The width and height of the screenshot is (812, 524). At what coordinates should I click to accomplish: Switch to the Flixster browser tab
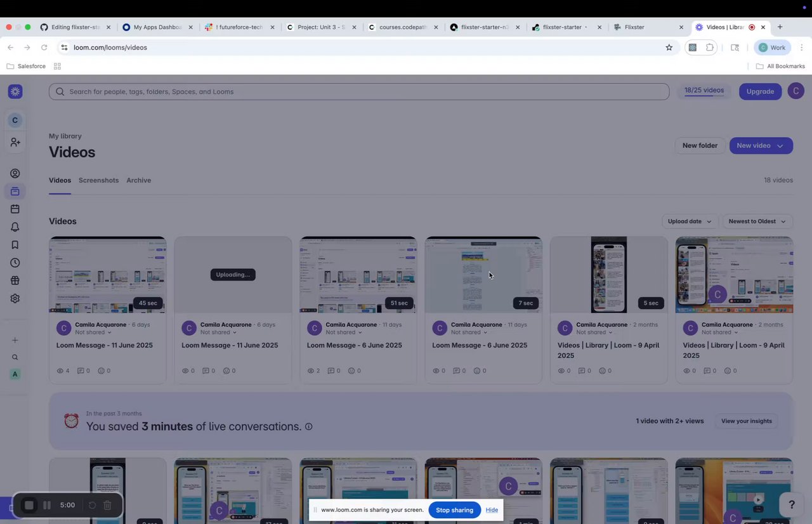click(x=648, y=27)
